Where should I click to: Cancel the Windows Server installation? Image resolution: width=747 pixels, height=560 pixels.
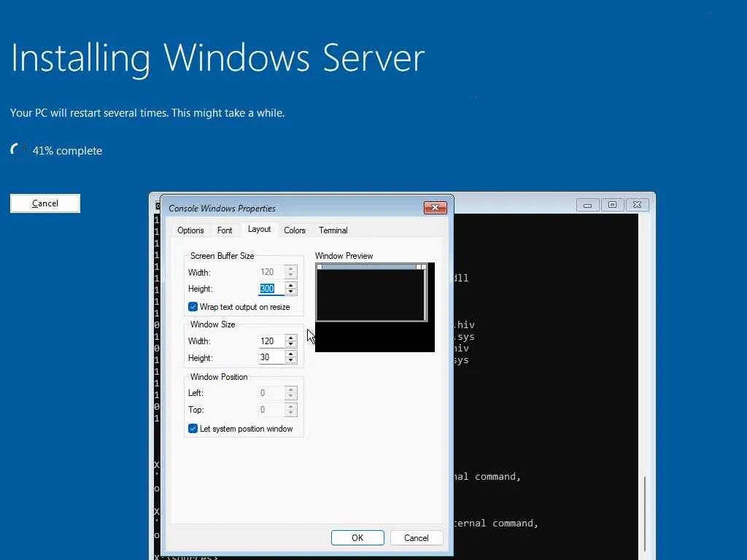[x=45, y=203]
